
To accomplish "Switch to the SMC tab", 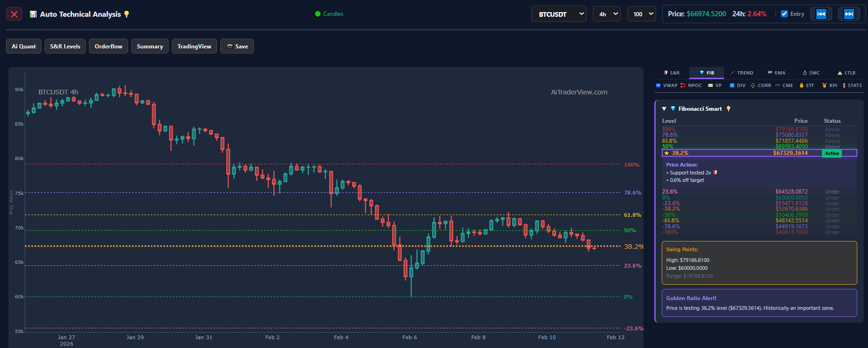I will (x=811, y=73).
